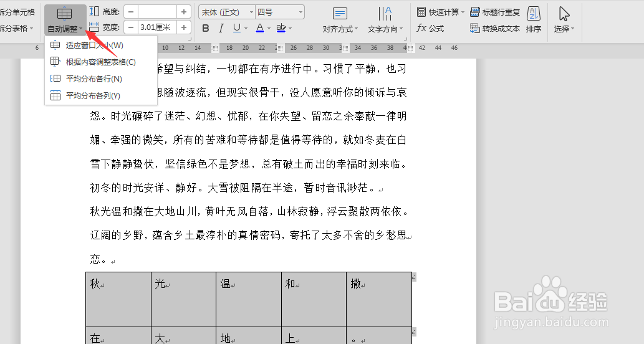Click 转换成文本 convert to text
This screenshot has width=644, height=344.
point(496,28)
